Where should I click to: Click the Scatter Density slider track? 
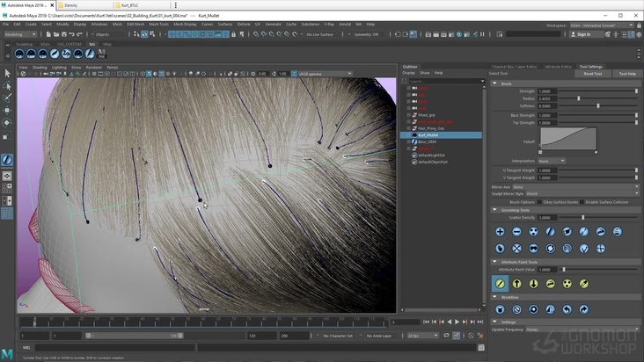click(x=597, y=218)
